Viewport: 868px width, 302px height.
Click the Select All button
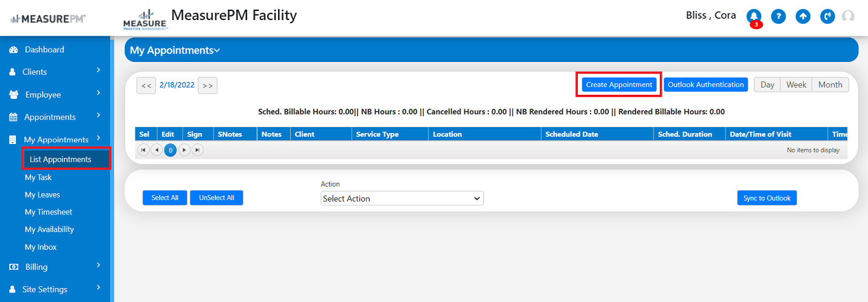(165, 198)
